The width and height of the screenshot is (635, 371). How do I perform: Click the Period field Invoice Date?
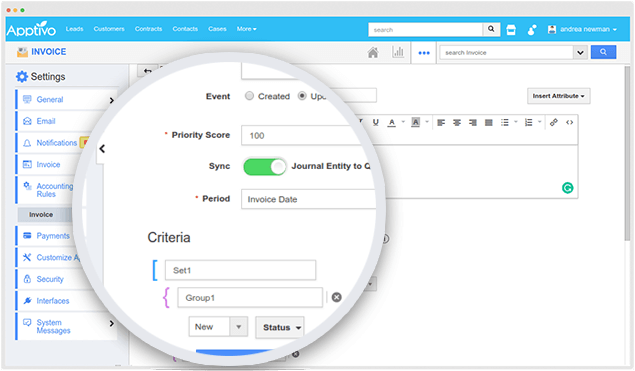(x=309, y=199)
